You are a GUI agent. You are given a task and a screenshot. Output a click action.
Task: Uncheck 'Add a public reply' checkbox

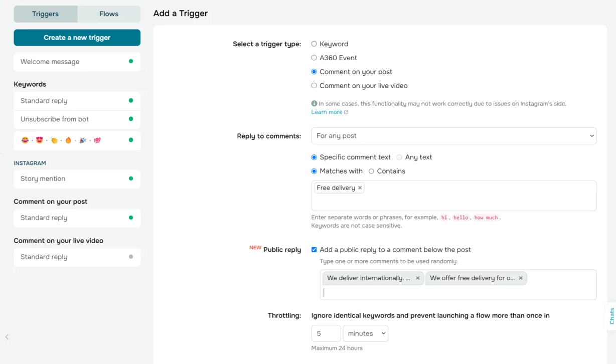click(314, 250)
